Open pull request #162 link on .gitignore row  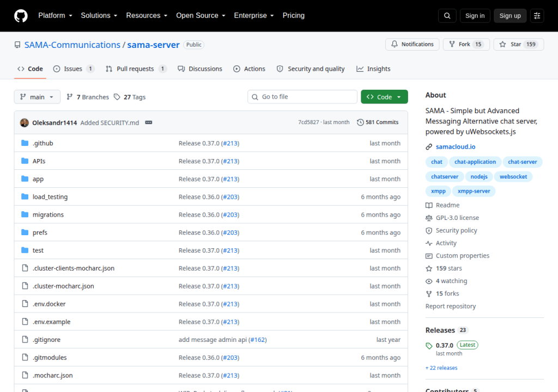click(x=257, y=339)
